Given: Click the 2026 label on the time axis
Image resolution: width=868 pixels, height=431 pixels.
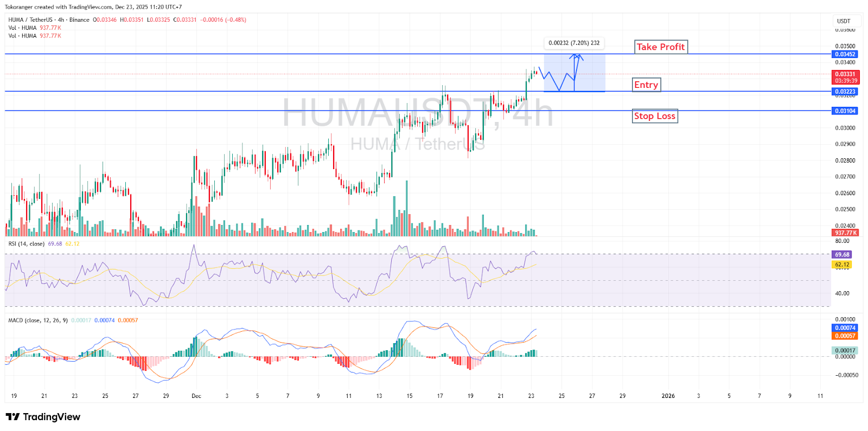Looking at the screenshot, I should 668,396.
